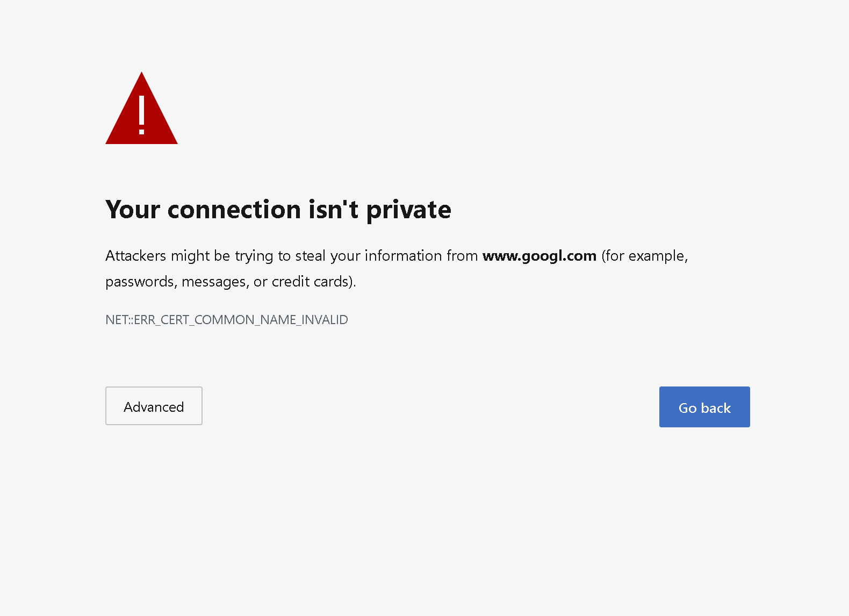Viewport: 849px width, 616px height.
Task: Click the blue Go back button
Action: click(704, 407)
